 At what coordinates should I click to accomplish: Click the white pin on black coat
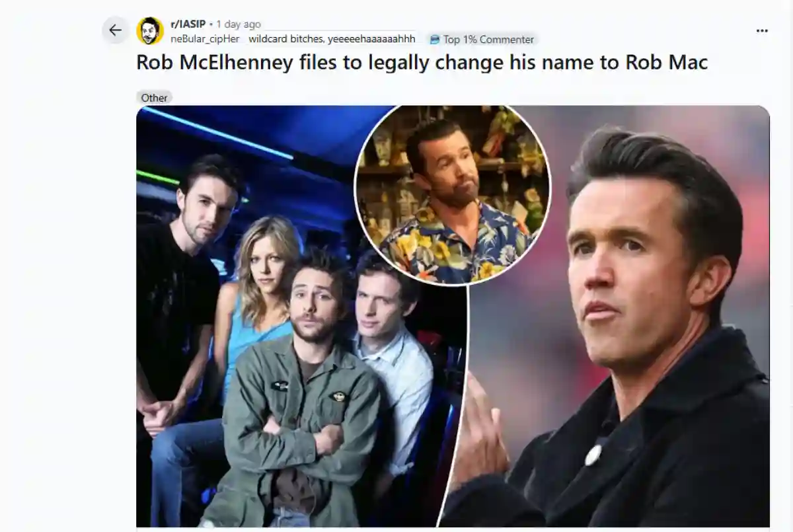[x=593, y=455]
